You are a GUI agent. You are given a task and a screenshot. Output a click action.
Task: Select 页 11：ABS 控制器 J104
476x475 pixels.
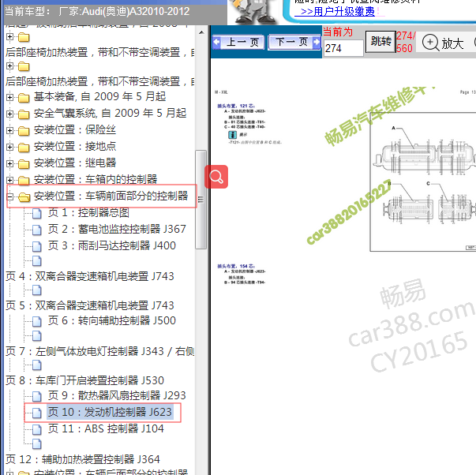(106, 429)
